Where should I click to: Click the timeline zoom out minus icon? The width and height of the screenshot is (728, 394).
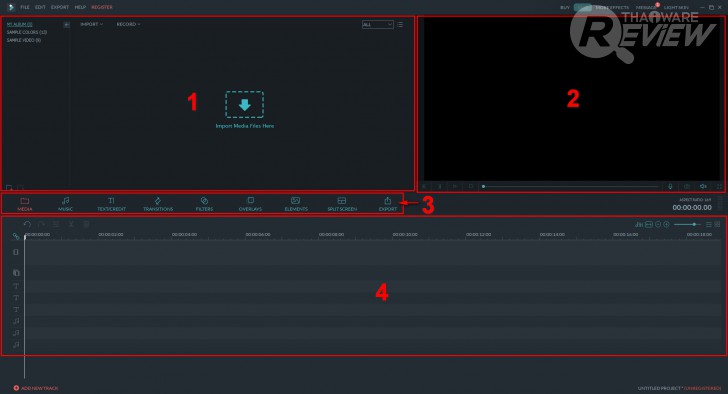[x=658, y=224]
